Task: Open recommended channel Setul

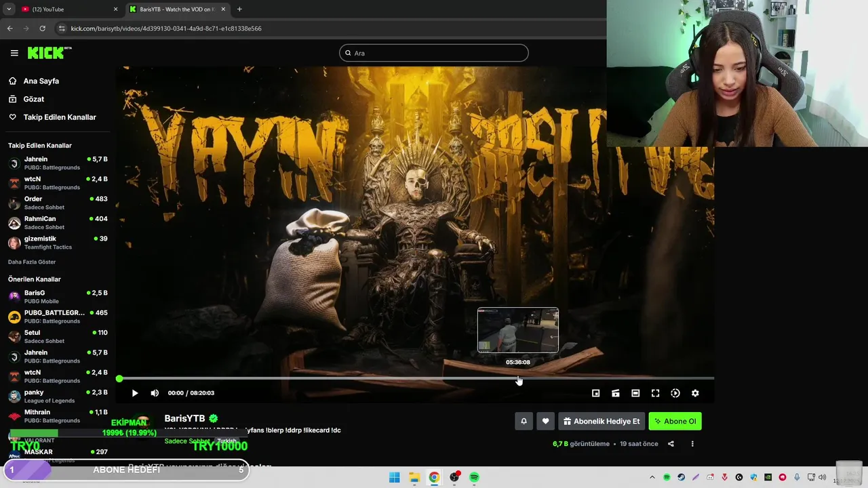Action: coord(58,336)
